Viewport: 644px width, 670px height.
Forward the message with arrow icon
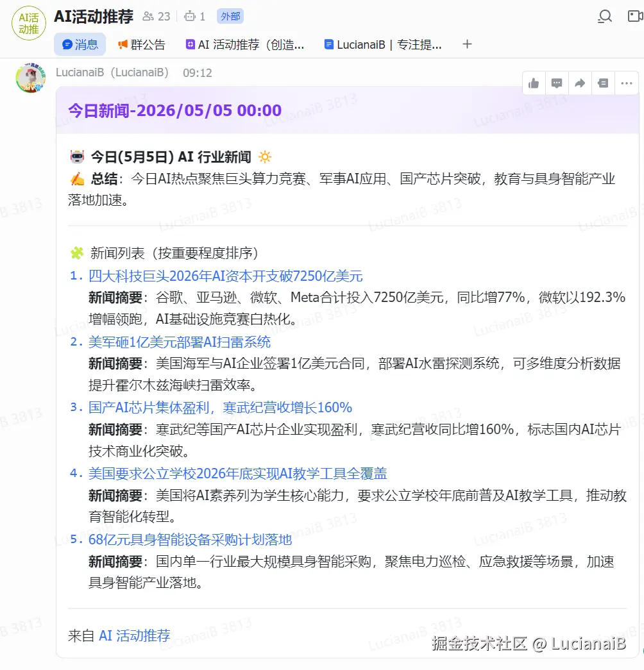pos(580,83)
